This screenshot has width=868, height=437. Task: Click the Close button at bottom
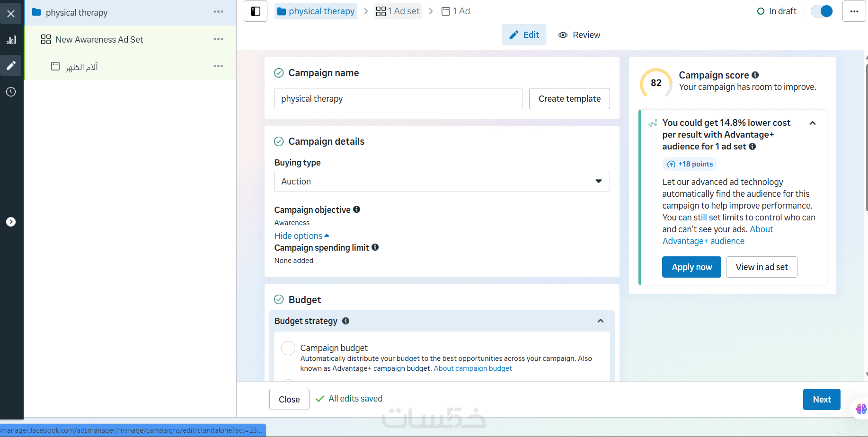click(x=289, y=400)
